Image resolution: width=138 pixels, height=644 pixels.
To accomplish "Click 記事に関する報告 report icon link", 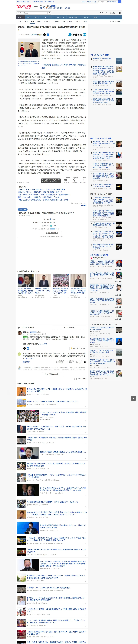I will [x=23, y=182].
